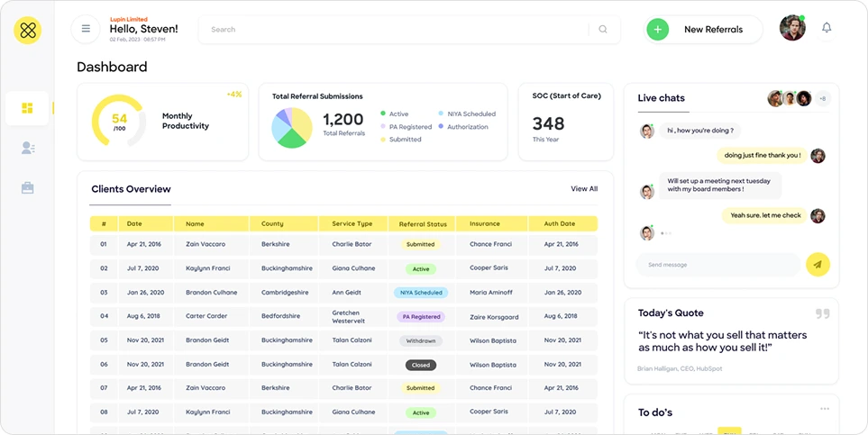
Task: Send the chat message with paper plane
Action: click(818, 264)
